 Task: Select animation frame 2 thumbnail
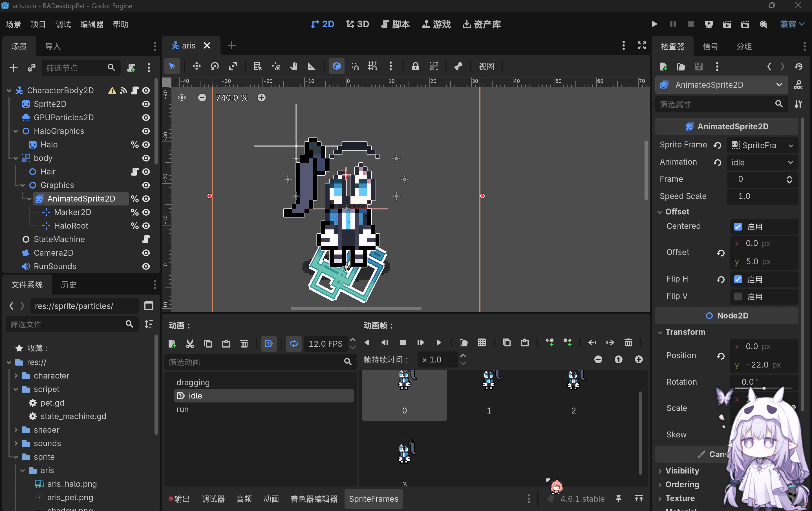573,394
